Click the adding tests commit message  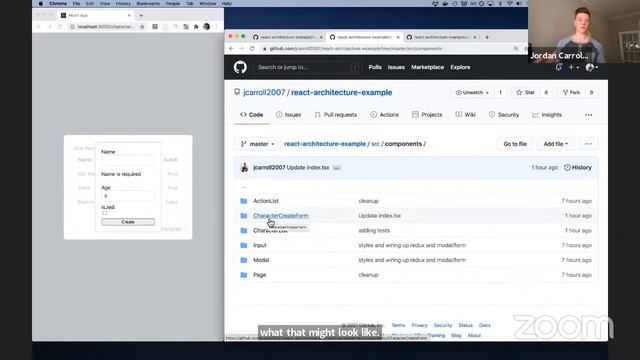[374, 230]
